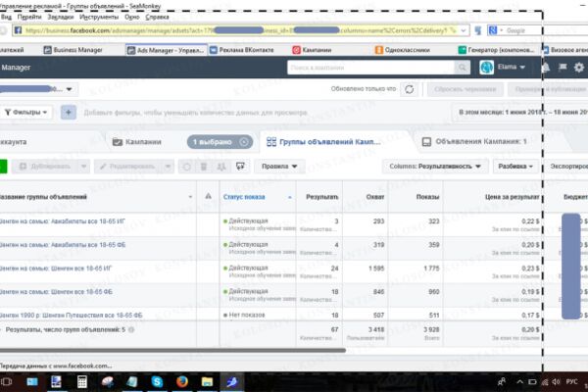This screenshot has height=392, width=588.
Task: Click the people audience icon in toolbar
Action: (x=221, y=167)
